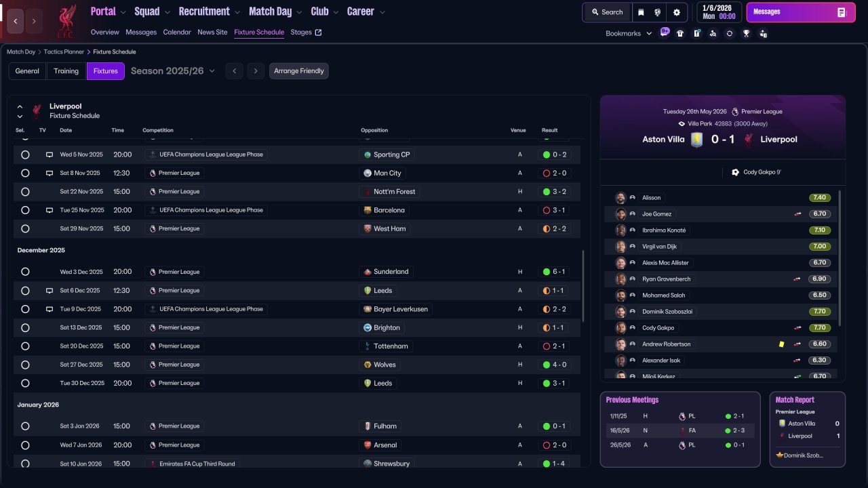Viewport: 868px width, 488px height.
Task: Switch to the Training tab
Action: pyautogui.click(x=66, y=71)
